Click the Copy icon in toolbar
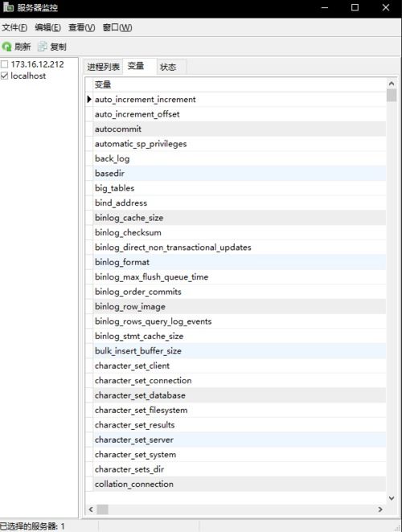Image resolution: width=402 pixels, height=532 pixels. click(42, 47)
